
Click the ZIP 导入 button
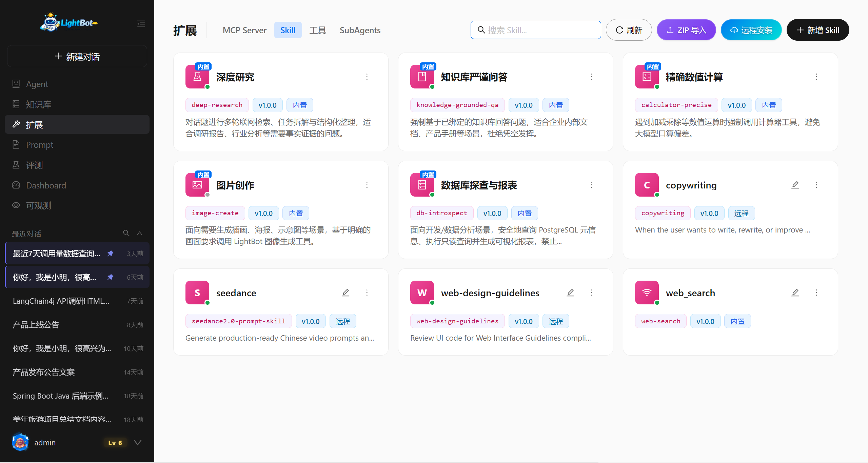tap(686, 30)
